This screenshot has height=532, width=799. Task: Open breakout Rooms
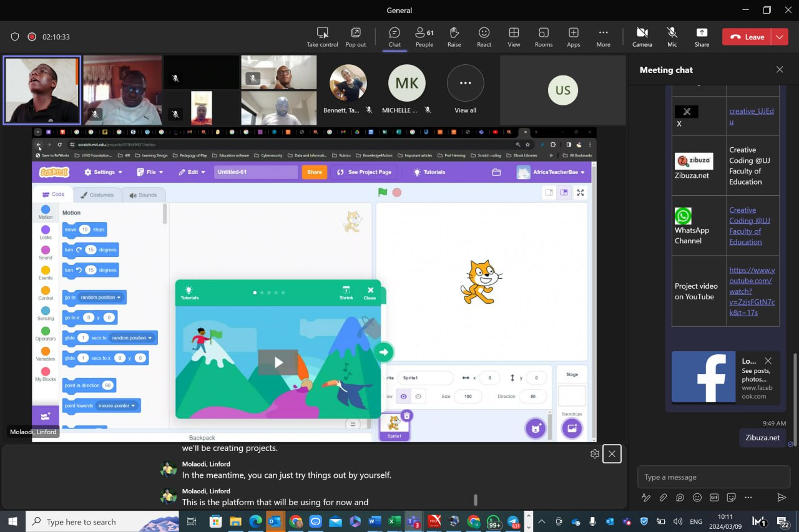pyautogui.click(x=543, y=37)
